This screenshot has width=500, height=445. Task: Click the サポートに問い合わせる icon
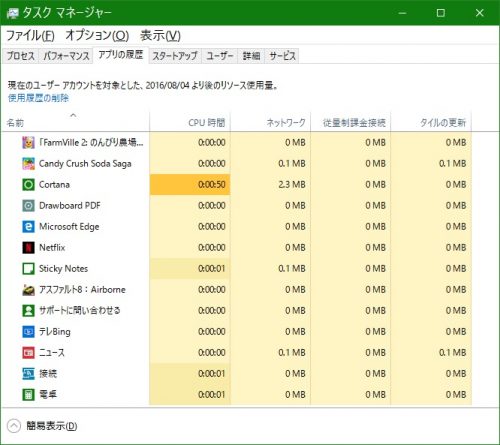[28, 311]
